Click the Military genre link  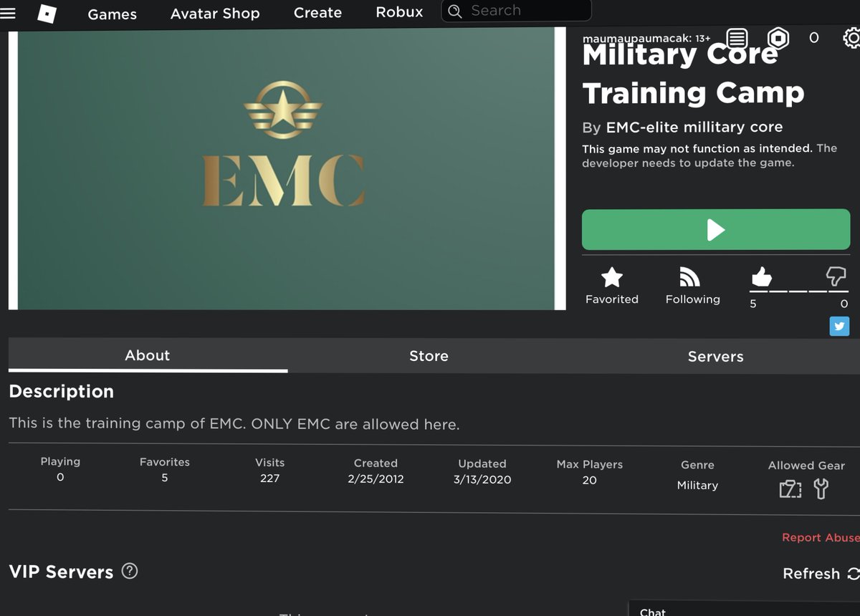(x=697, y=485)
